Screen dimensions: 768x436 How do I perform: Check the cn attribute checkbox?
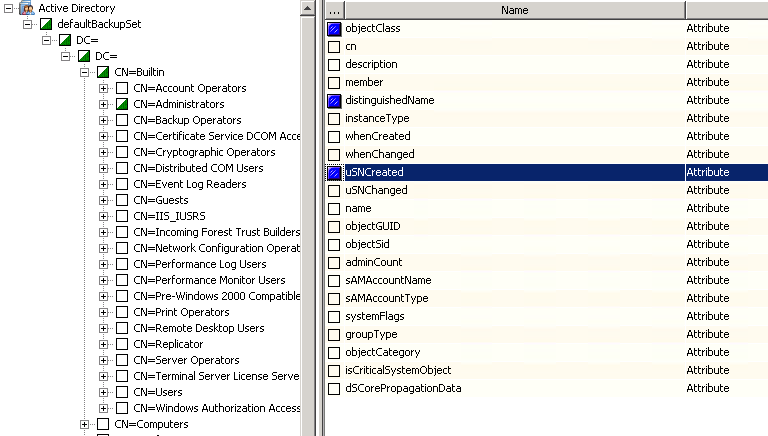(334, 47)
